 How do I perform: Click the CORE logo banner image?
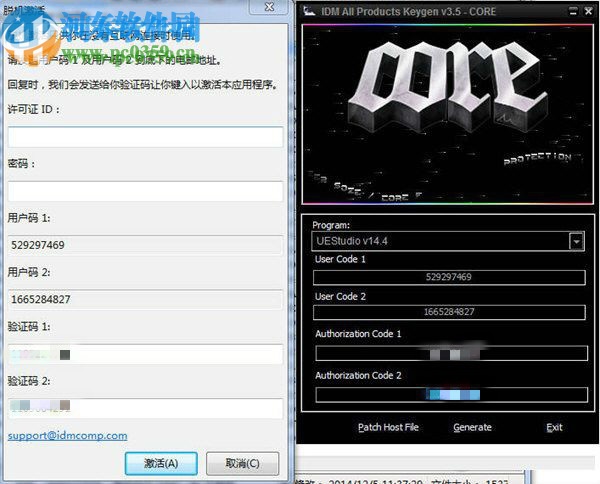pos(448,114)
